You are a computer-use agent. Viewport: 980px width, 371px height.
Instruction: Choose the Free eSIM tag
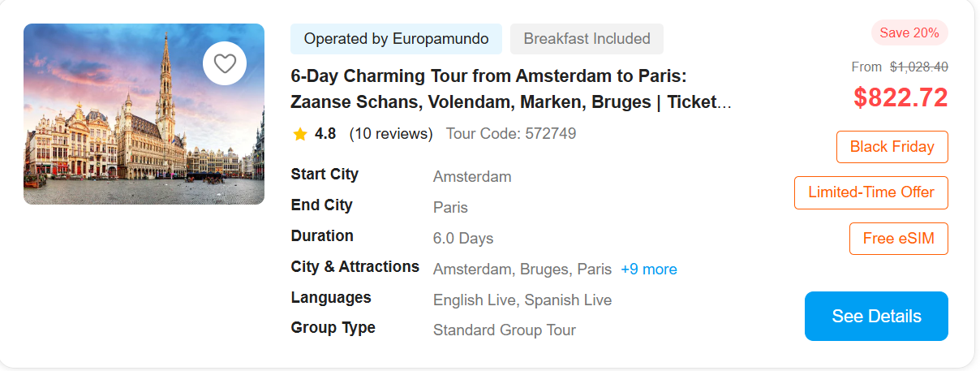(x=898, y=239)
